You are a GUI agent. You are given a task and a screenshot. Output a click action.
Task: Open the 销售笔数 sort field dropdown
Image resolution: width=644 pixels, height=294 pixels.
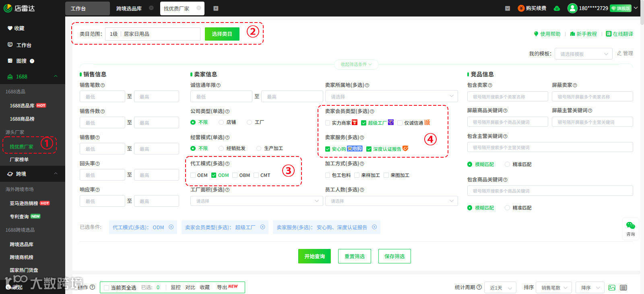[x=554, y=288]
